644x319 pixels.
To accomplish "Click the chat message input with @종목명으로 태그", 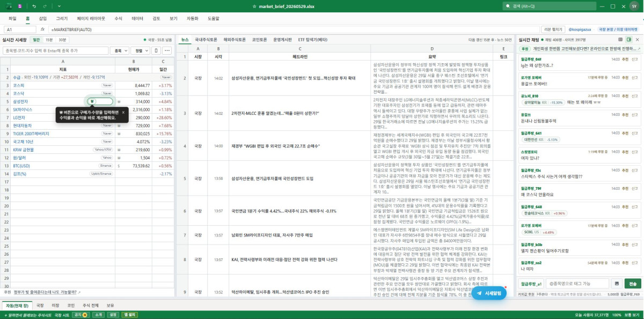I will click(577, 283).
